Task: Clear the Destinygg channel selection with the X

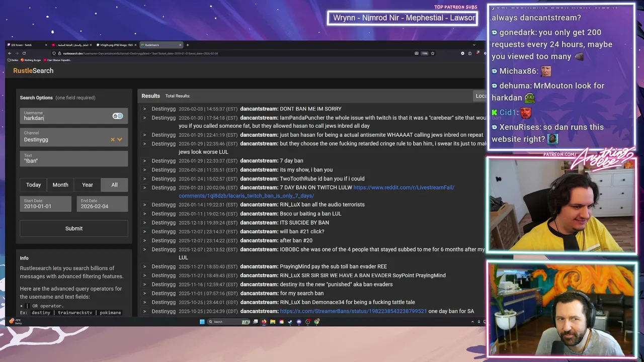Action: pos(113,139)
